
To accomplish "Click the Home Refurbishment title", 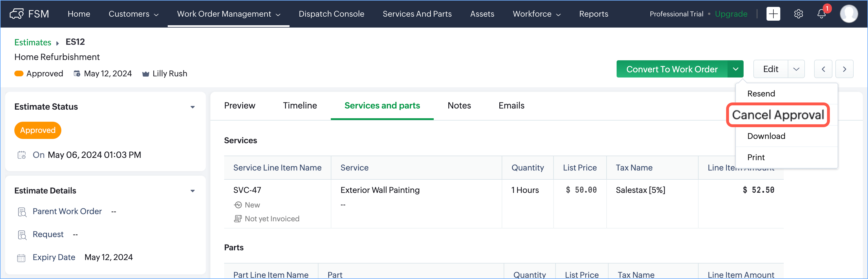I will point(57,57).
